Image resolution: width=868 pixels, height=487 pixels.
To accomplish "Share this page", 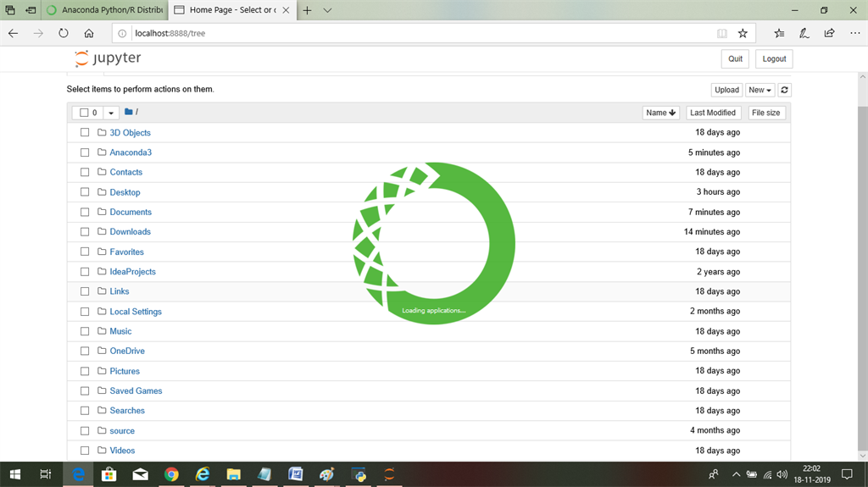I will click(x=829, y=33).
